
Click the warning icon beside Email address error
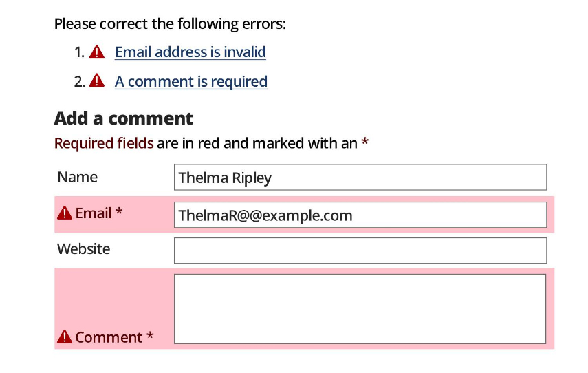pos(97,52)
